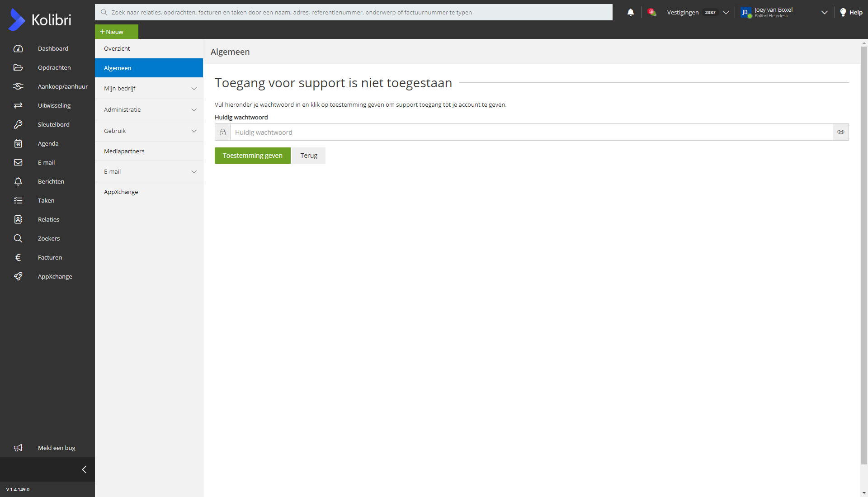Click the scrollbar down arrow
This screenshot has height=497, width=868.
864,493
